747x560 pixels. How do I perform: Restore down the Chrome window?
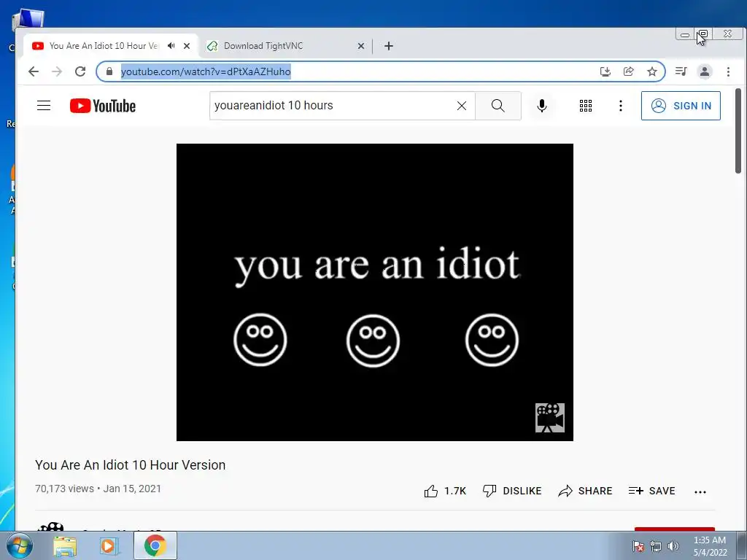703,34
